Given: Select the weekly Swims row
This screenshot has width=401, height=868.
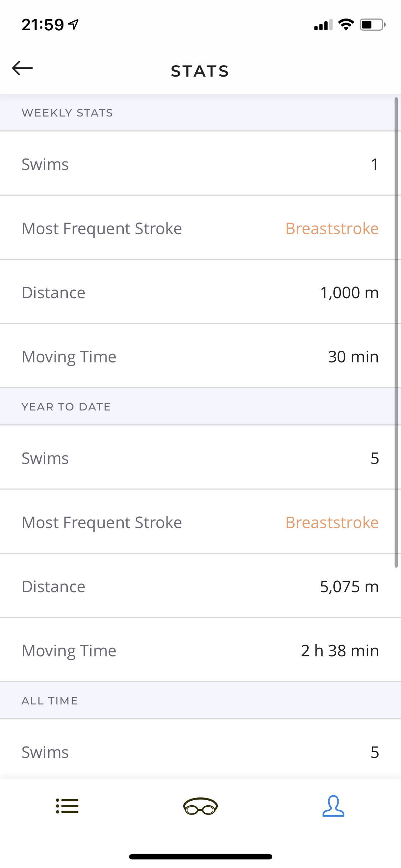Looking at the screenshot, I should click(200, 164).
